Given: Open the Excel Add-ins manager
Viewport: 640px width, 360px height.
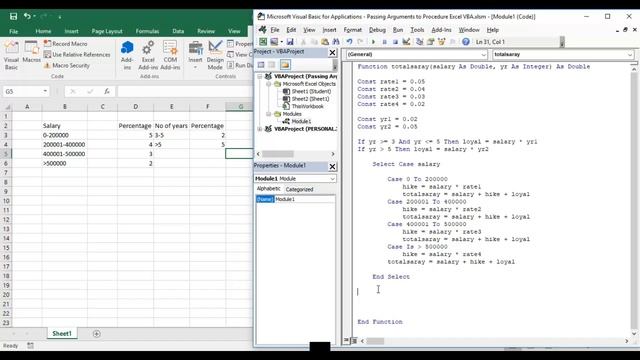Looking at the screenshot, I should [148, 56].
